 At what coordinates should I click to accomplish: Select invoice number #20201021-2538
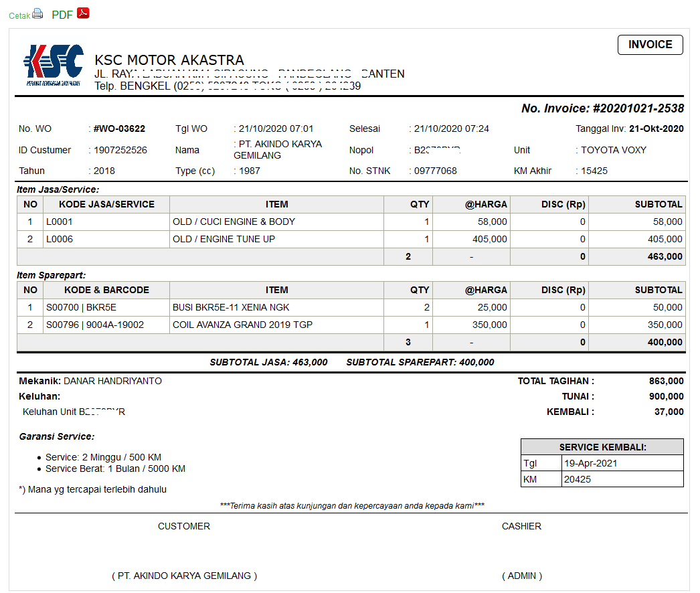tap(638, 108)
